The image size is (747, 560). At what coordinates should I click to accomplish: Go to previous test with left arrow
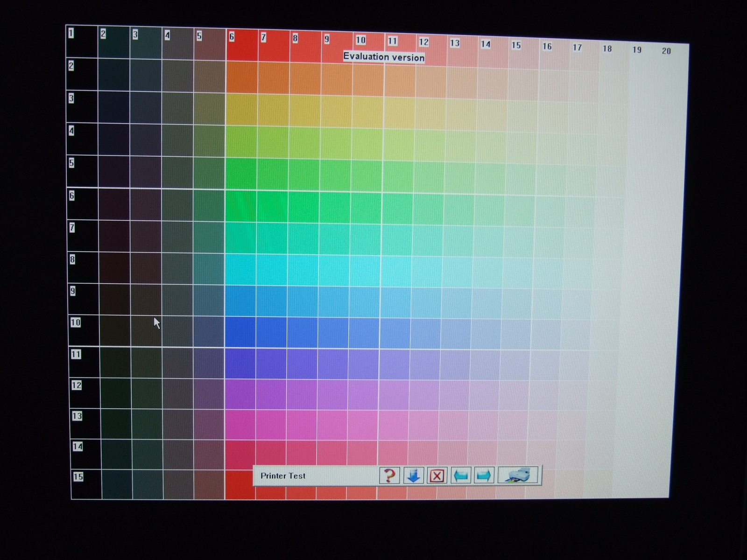click(x=460, y=476)
